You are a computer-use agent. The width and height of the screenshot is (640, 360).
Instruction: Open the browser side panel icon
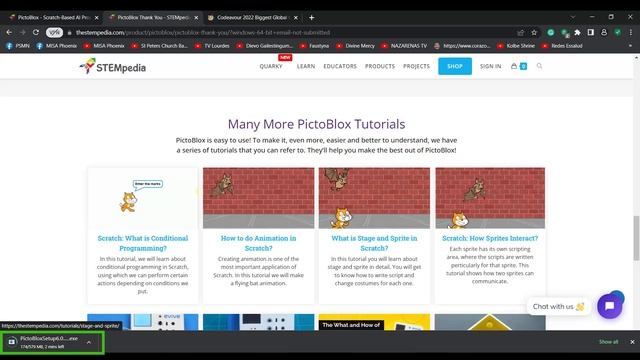point(591,32)
